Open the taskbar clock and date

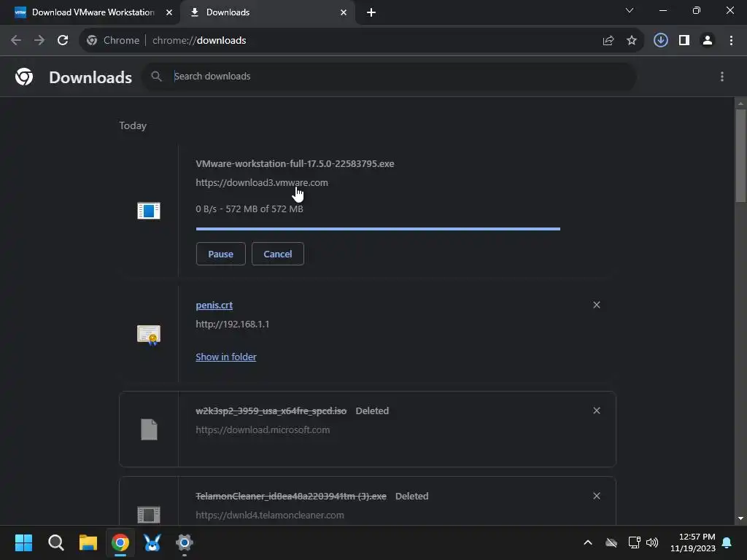point(693,542)
